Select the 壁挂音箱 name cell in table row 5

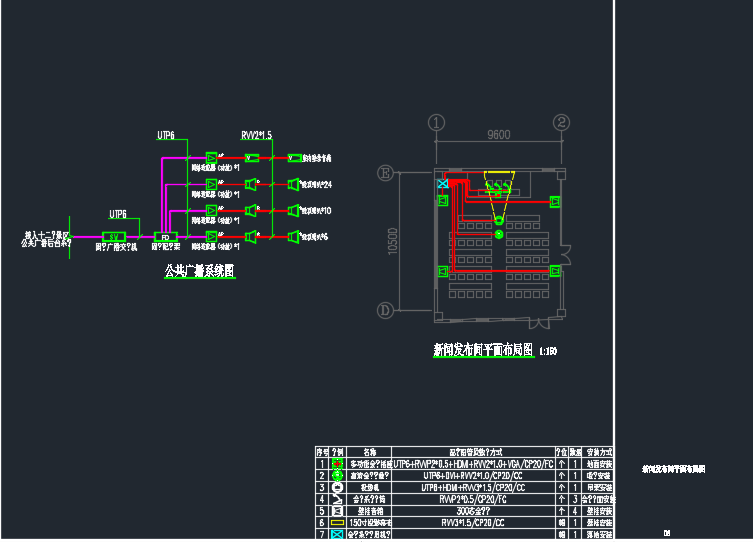coord(369,511)
